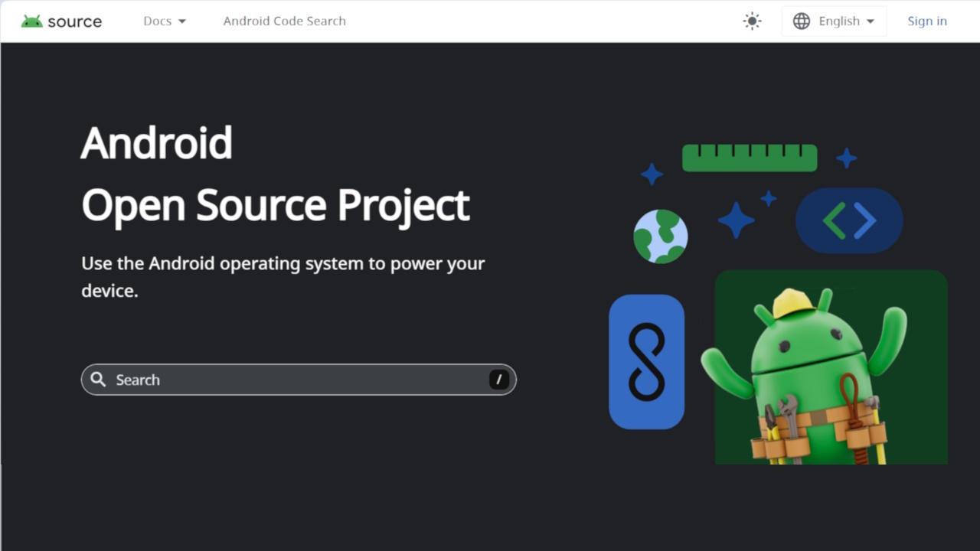Open Android Code Search link
The width and height of the screenshot is (980, 551).
point(285,21)
